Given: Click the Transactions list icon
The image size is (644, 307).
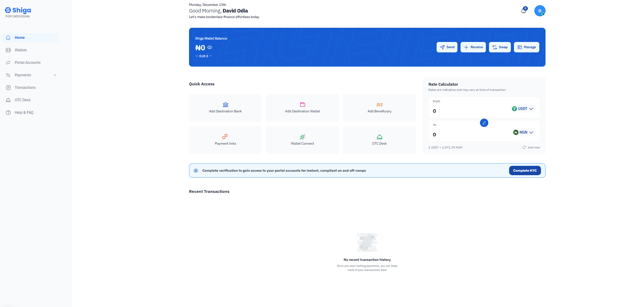Looking at the screenshot, I should click(8, 87).
